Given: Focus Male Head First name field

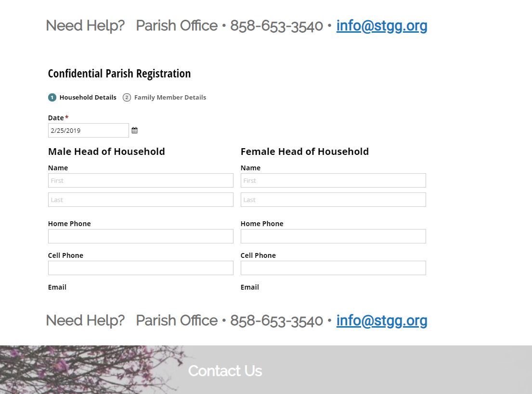Looking at the screenshot, I should (x=141, y=180).
